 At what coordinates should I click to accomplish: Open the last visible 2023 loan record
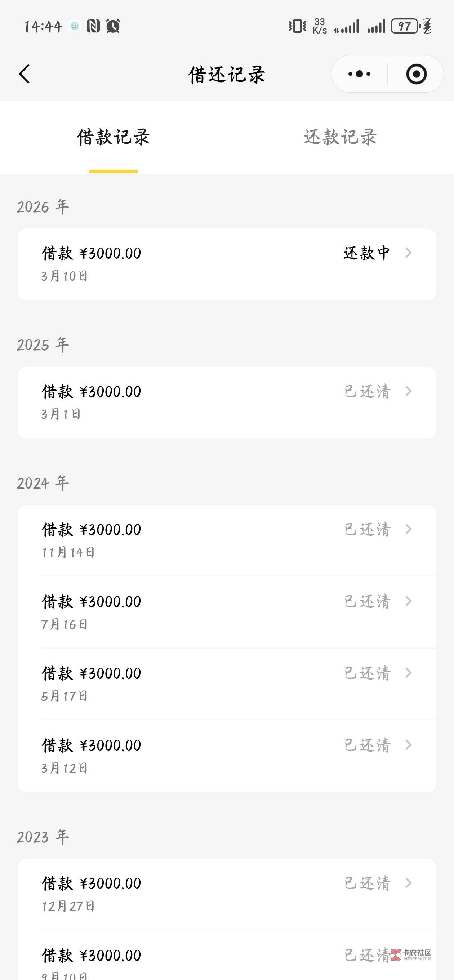click(227, 959)
